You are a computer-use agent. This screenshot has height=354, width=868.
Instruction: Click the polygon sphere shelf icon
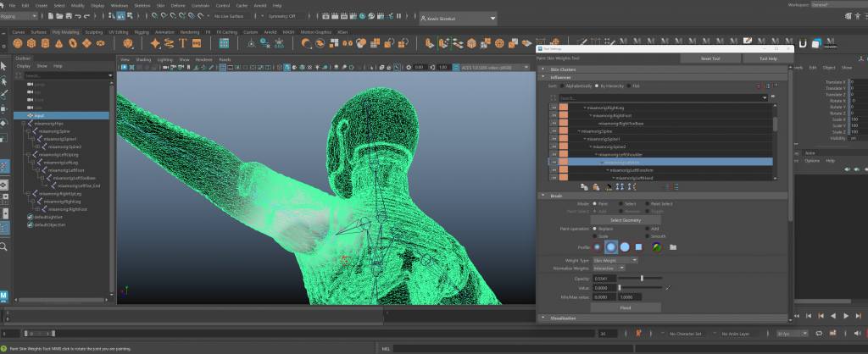point(18,43)
